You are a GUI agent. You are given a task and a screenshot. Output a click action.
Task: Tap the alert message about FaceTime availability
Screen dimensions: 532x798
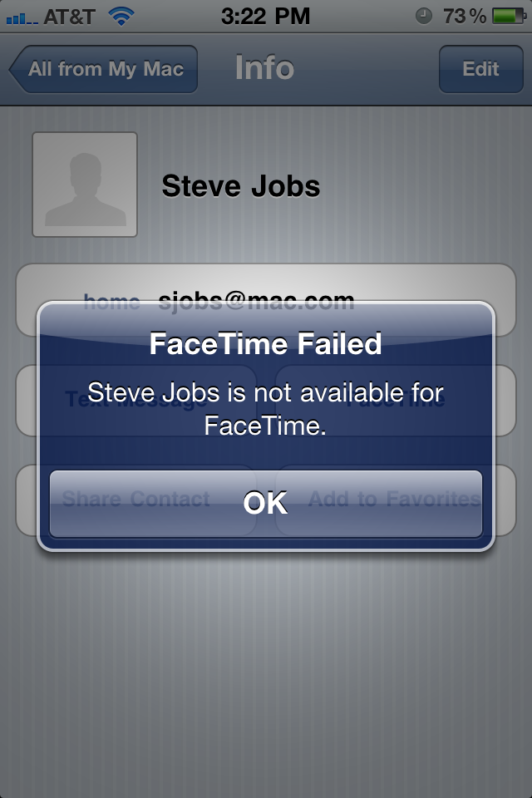click(x=265, y=409)
